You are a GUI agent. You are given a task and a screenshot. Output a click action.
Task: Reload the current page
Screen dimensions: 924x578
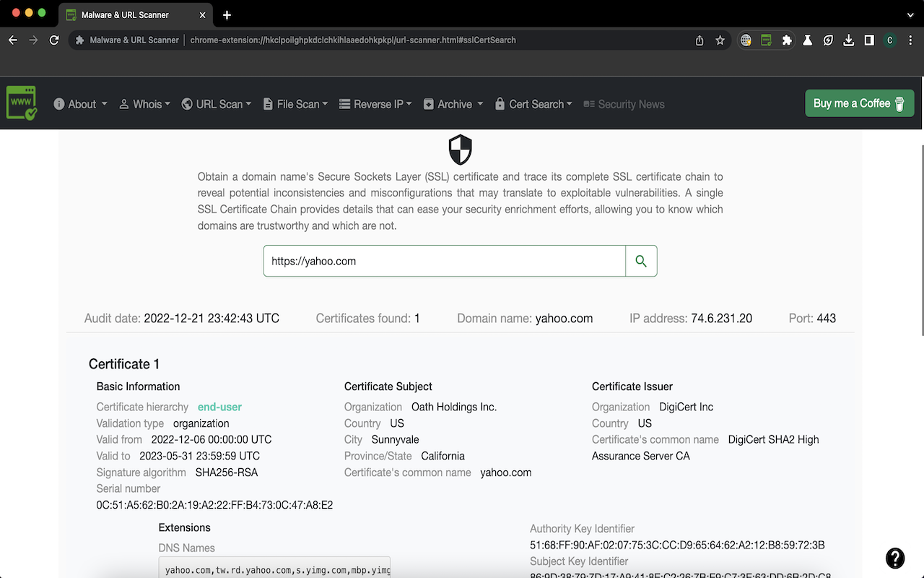[x=54, y=40]
